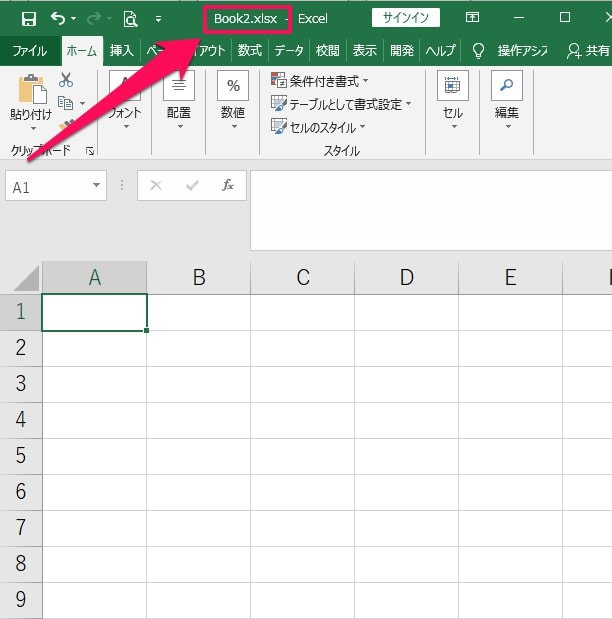Click cell D6
Image resolution: width=612 pixels, height=619 pixels.
coord(406,492)
